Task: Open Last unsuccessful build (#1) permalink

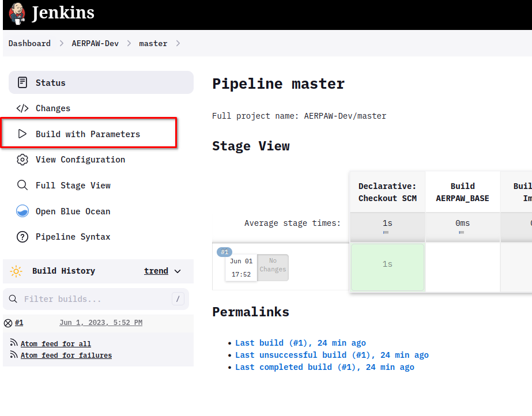Action: pos(332,355)
